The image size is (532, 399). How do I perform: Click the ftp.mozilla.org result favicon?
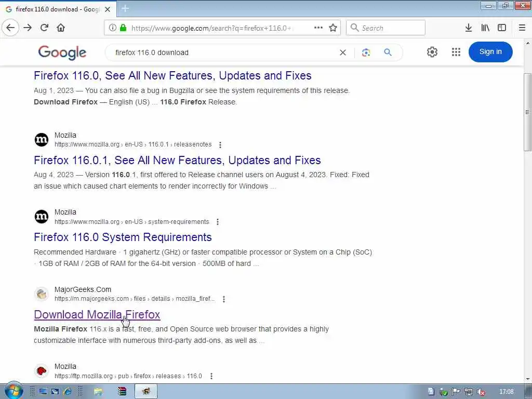coord(42,371)
